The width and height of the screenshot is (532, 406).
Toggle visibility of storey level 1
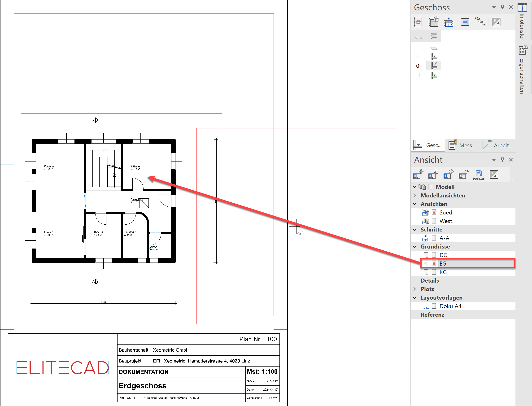pos(434,56)
